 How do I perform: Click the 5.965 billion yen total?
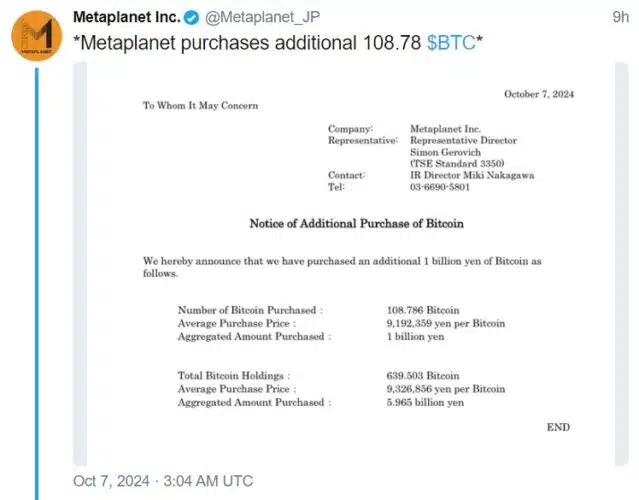point(425,402)
